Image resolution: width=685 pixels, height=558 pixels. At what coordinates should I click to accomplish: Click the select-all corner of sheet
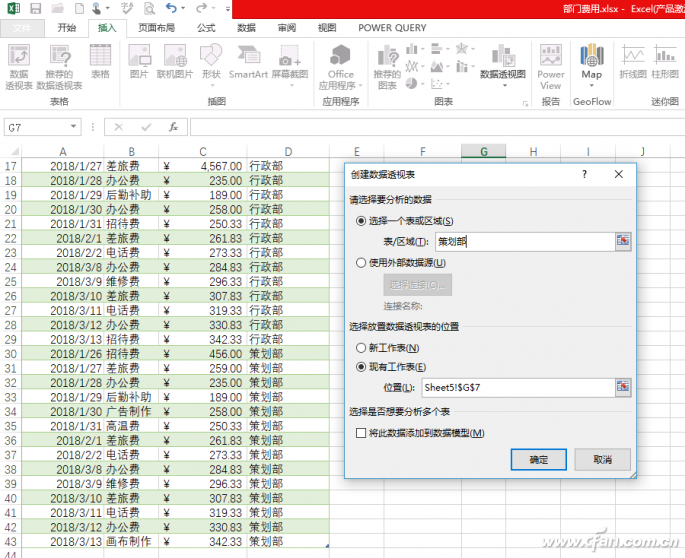(14, 151)
